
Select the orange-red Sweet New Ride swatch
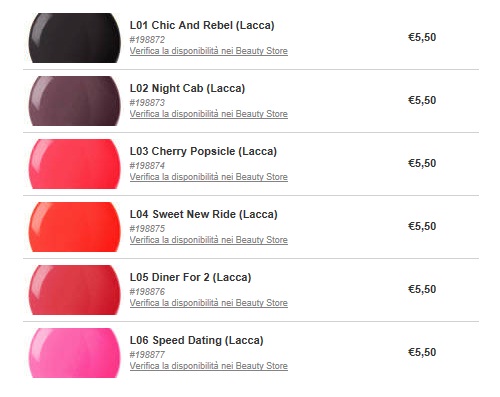[74, 227]
